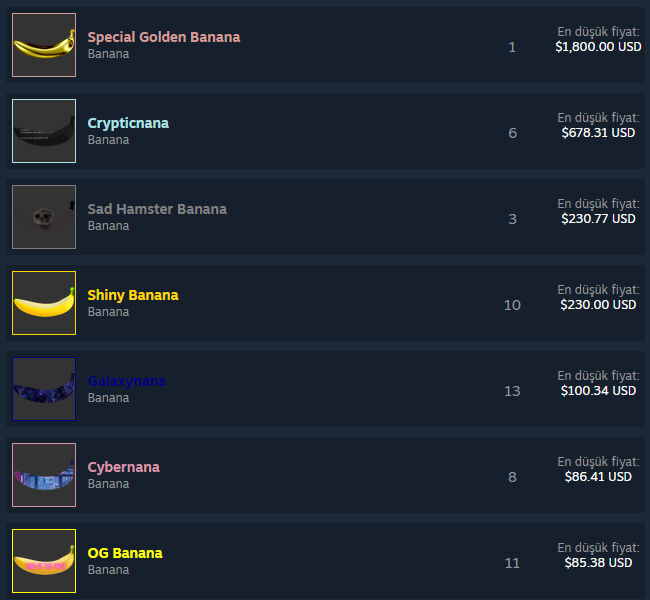
Task: Open the Shiny Banana yellow thumbnail
Action: tap(44, 303)
